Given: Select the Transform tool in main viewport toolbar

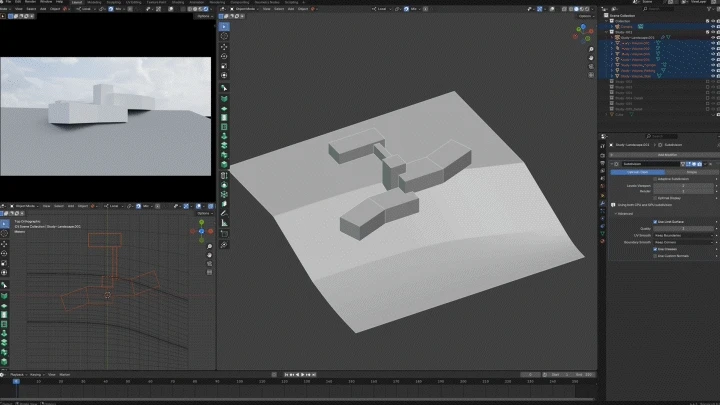Looking at the screenshot, I should click(x=224, y=75).
